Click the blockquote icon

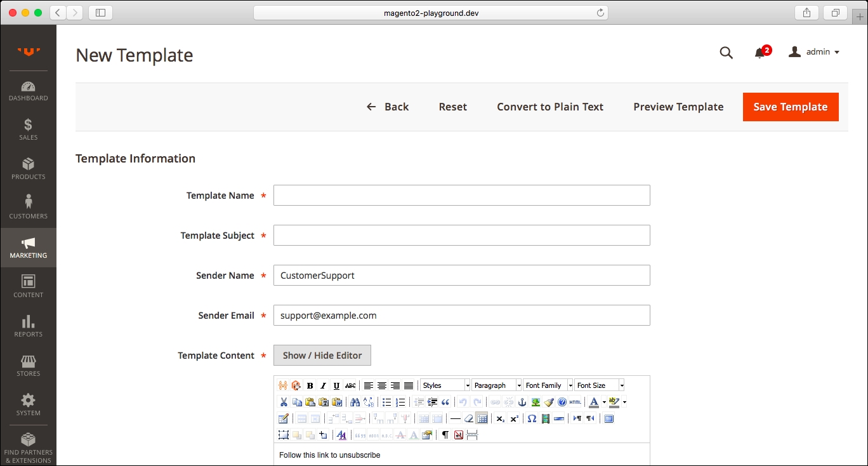point(445,402)
